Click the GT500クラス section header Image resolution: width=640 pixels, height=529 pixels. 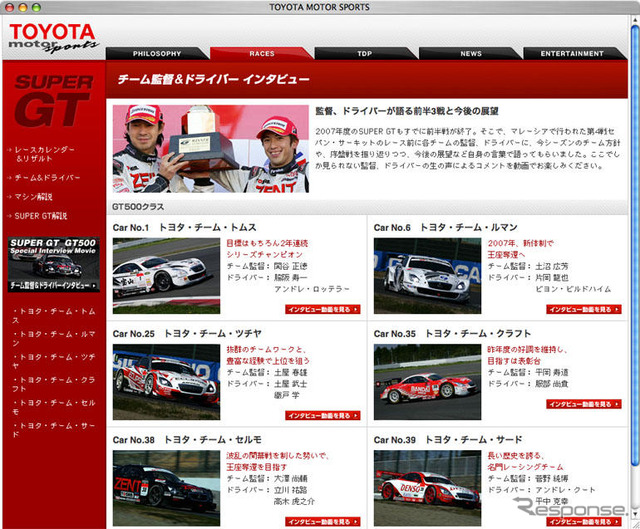pyautogui.click(x=138, y=207)
